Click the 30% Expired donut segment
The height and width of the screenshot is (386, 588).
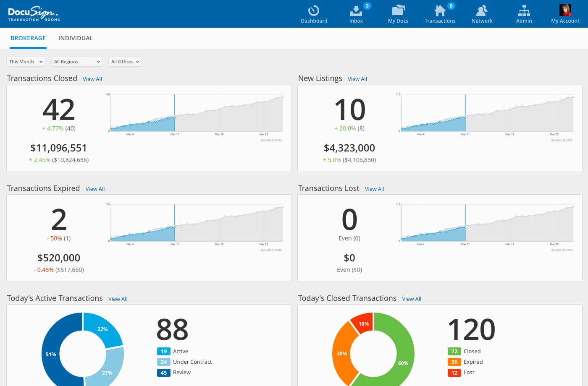click(x=342, y=353)
